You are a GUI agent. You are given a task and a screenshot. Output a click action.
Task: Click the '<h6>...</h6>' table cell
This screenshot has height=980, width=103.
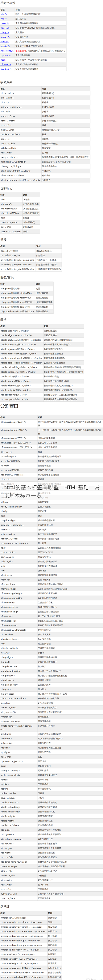(21, 98)
